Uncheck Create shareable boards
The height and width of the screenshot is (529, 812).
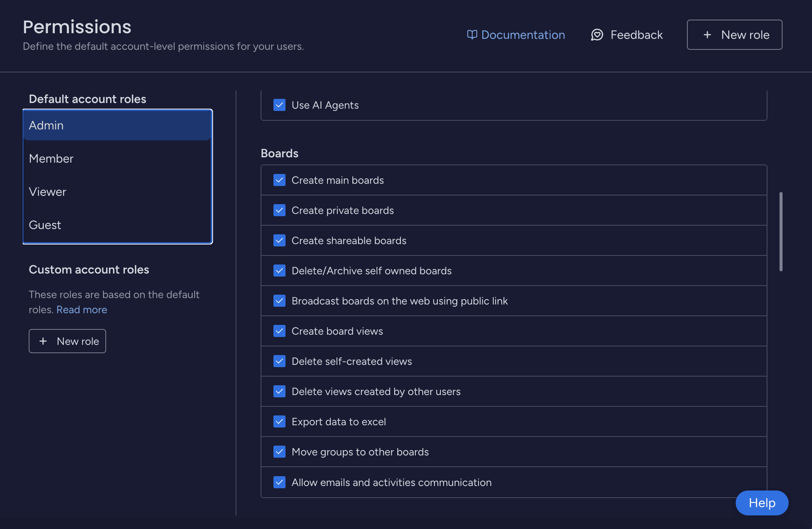click(279, 240)
